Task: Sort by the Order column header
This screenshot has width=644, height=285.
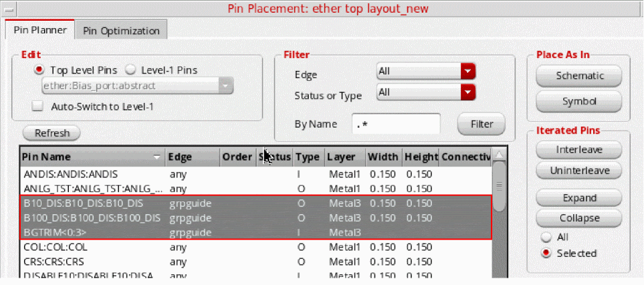Action: 238,157
